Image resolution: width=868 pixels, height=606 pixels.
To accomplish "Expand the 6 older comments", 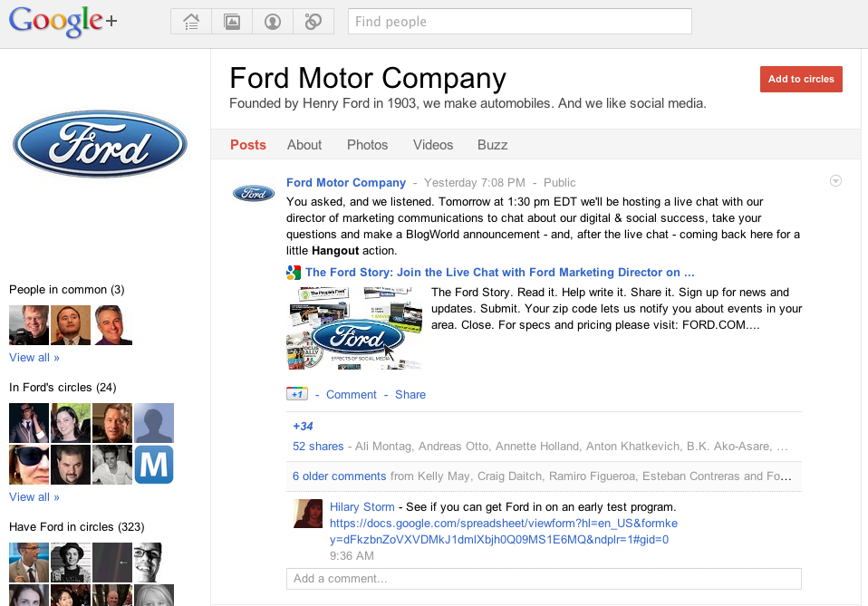I will 339,476.
